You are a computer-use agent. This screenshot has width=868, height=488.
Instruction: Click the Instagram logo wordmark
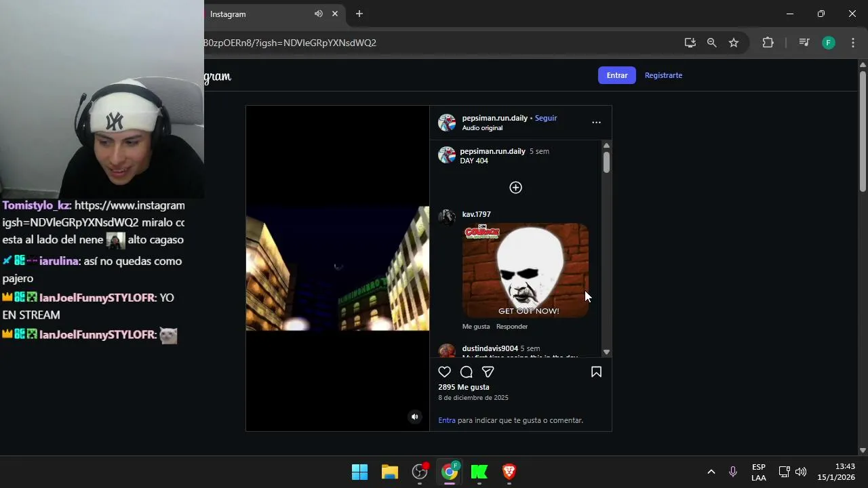pyautogui.click(x=218, y=77)
